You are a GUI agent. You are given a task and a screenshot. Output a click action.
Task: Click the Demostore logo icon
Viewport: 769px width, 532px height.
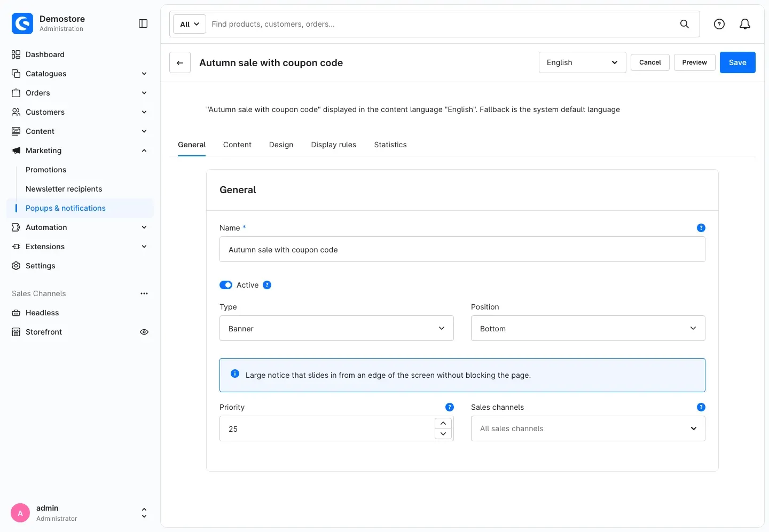coord(22,23)
